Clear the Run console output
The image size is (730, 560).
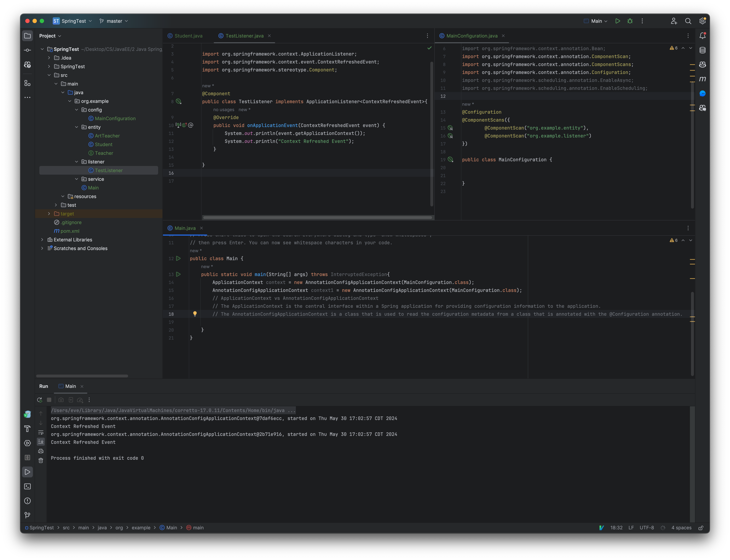click(x=41, y=460)
